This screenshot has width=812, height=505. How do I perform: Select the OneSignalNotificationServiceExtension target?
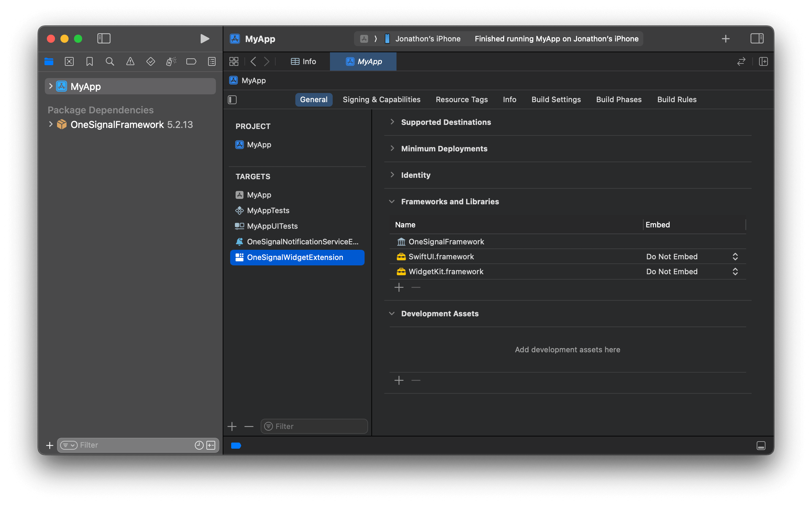(x=297, y=242)
